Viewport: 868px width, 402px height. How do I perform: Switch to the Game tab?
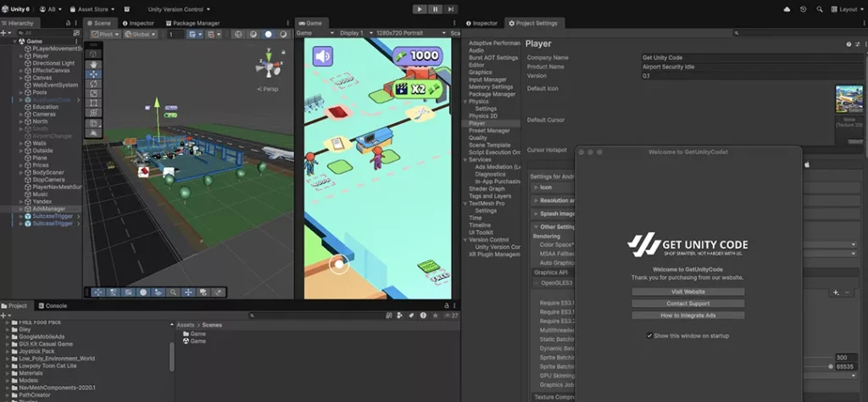tap(310, 23)
